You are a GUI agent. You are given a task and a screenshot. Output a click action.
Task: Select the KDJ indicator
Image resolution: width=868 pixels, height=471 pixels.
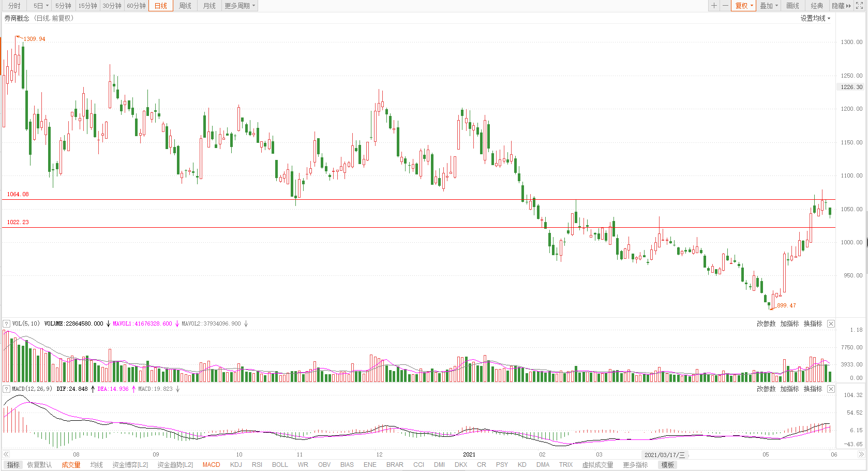[x=236, y=465]
